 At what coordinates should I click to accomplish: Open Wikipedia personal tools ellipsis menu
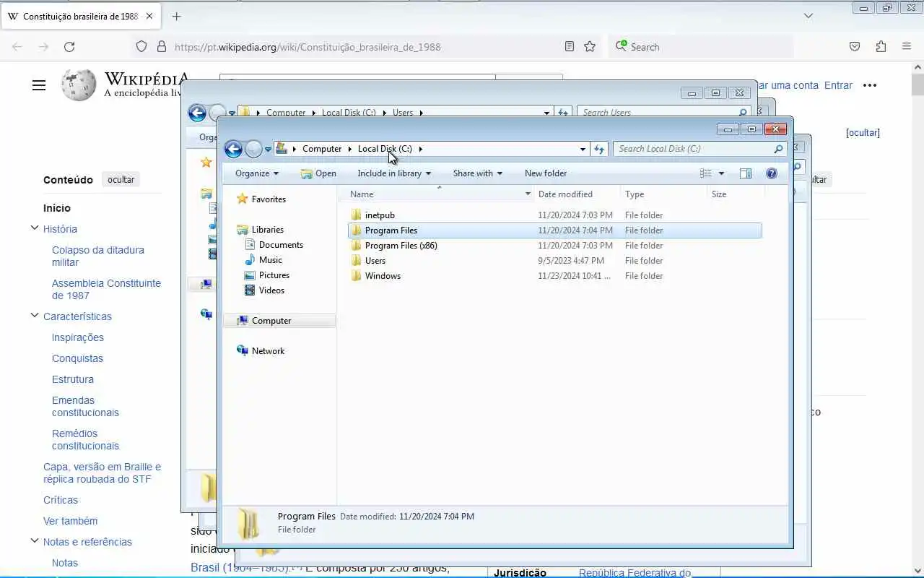[x=870, y=85]
